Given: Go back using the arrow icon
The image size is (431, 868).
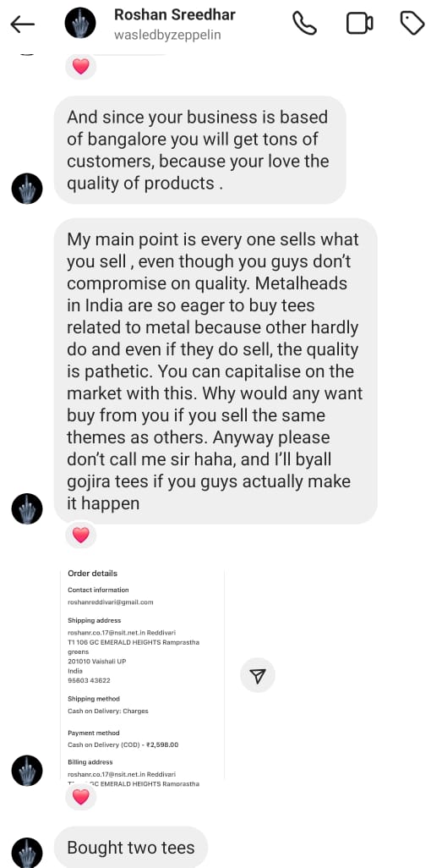Looking at the screenshot, I should point(22,24).
